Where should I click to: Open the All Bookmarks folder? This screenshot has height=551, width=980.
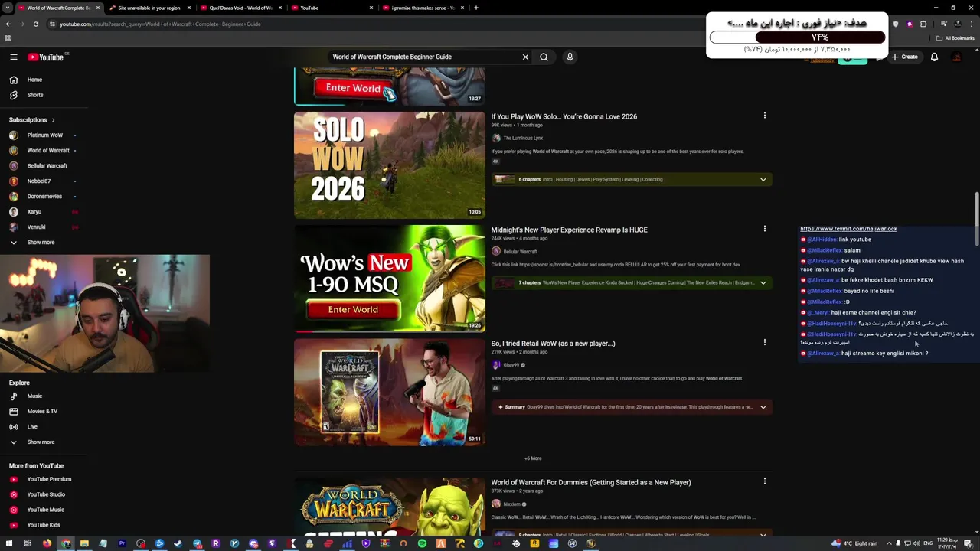(955, 38)
